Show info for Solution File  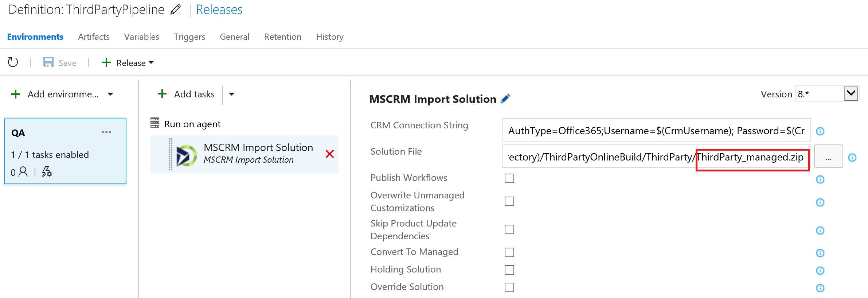pos(852,158)
